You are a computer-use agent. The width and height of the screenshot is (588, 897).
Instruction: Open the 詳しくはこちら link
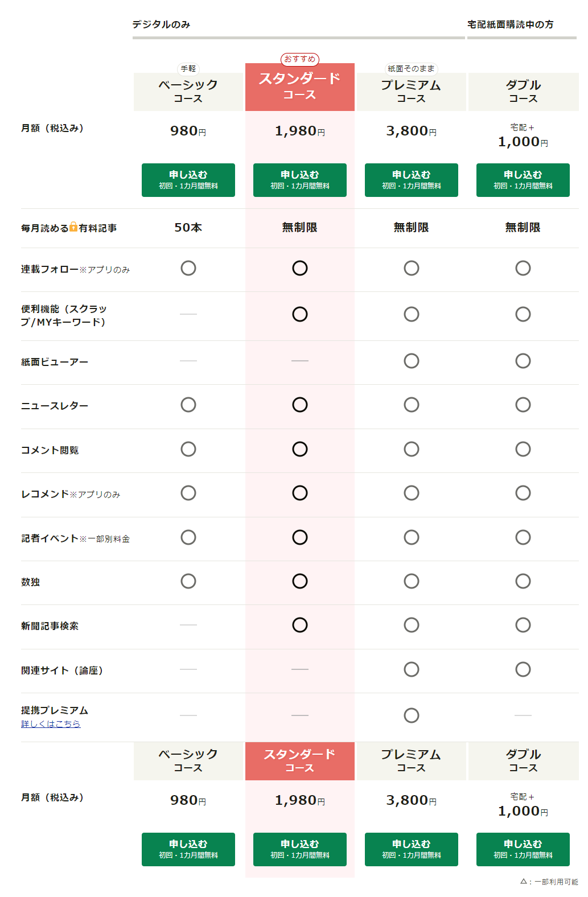(51, 724)
